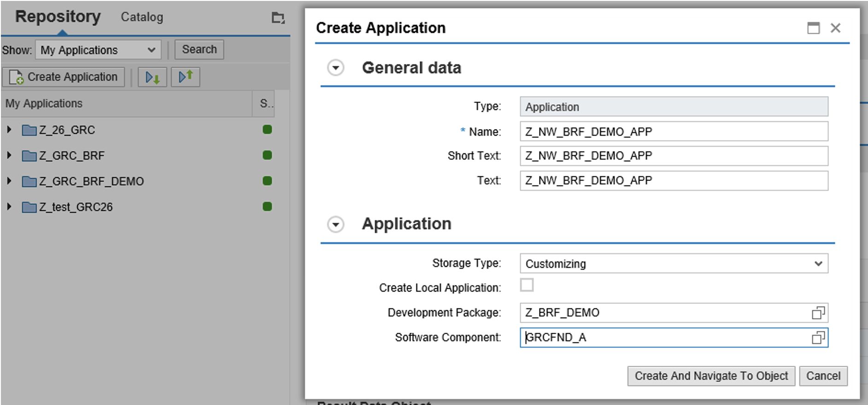Screen dimensions: 868x405
Task: Collapse the Application section
Action: (x=336, y=225)
